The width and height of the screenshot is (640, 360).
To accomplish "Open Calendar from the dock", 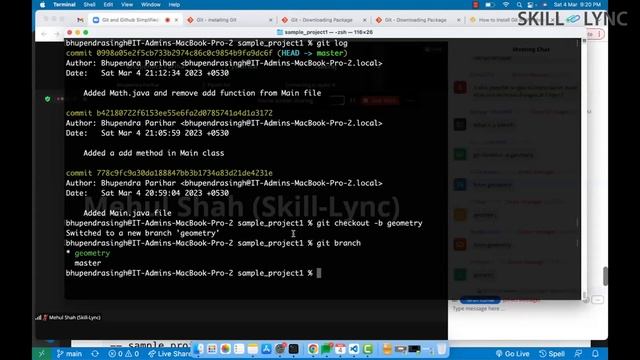I will click(x=340, y=349).
